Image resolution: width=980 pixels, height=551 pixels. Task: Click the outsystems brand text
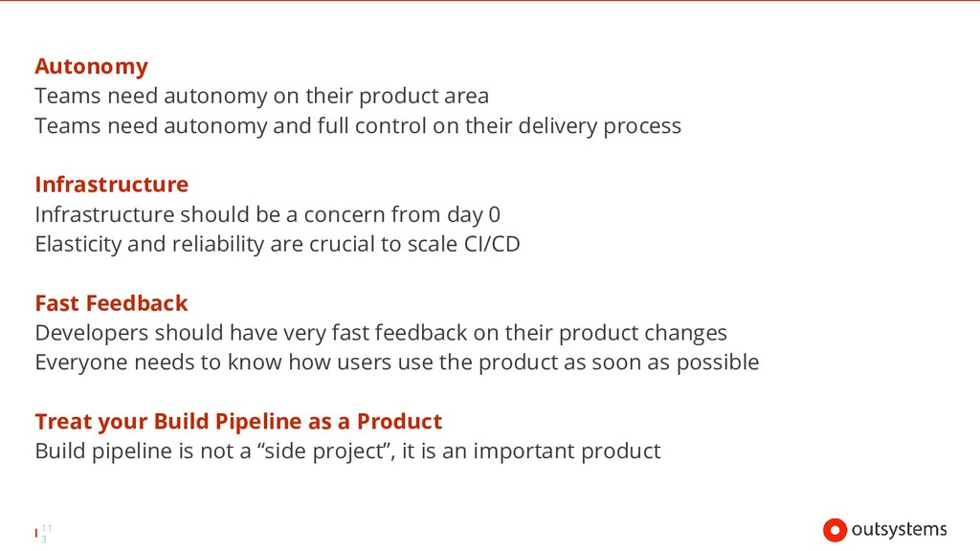[900, 530]
